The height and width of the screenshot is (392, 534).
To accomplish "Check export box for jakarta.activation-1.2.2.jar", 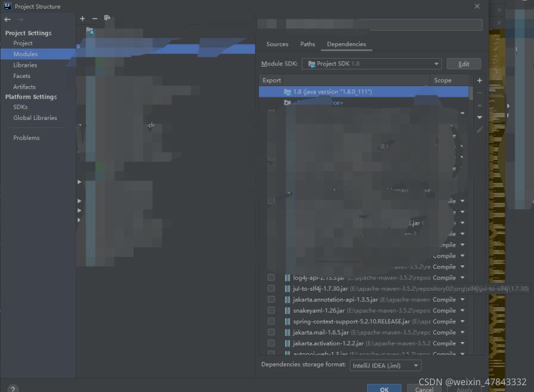I will pyautogui.click(x=271, y=343).
